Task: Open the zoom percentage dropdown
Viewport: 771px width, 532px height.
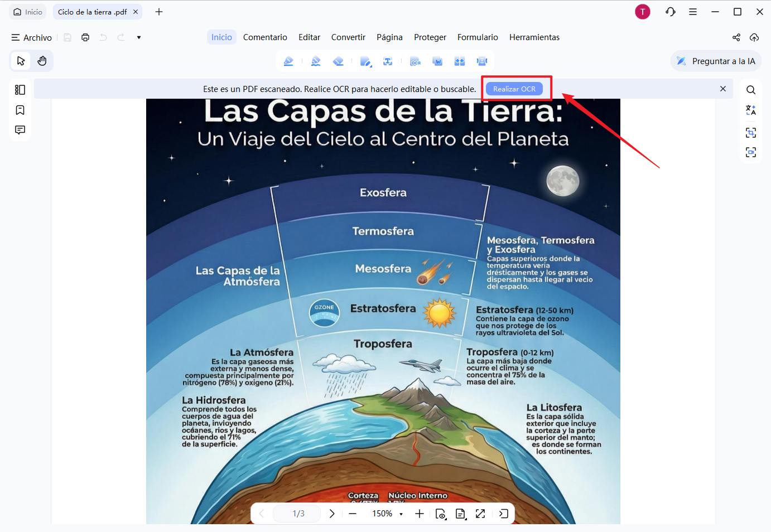Action: click(x=401, y=514)
